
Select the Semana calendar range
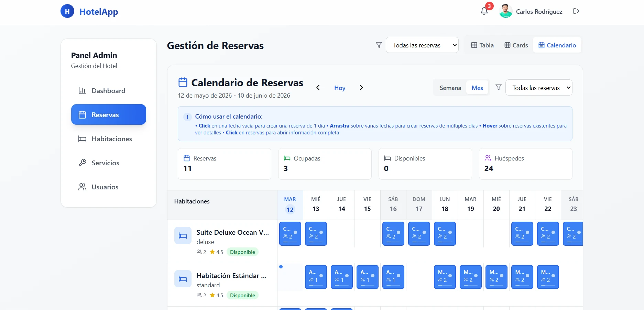[450, 88]
